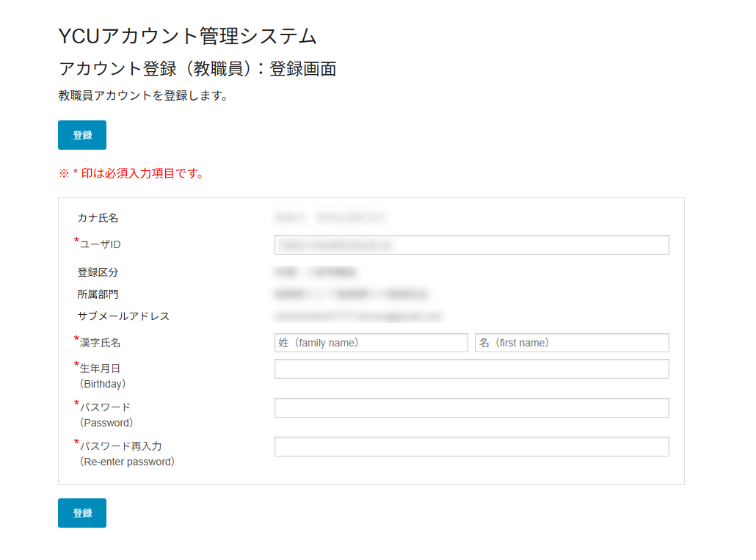Viewport: 756px width, 560px height.
Task: Click the red 必須入力項目 notice text
Action: click(131, 173)
